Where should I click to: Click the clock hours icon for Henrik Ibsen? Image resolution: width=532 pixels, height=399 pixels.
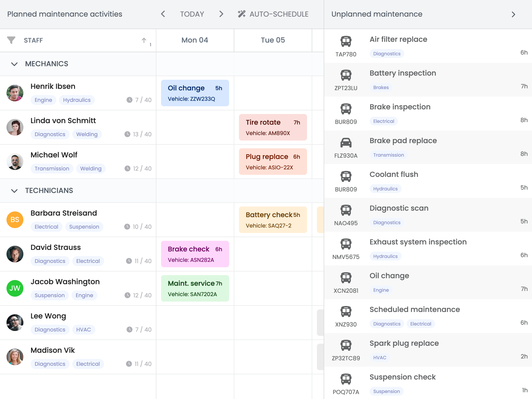coord(129,100)
